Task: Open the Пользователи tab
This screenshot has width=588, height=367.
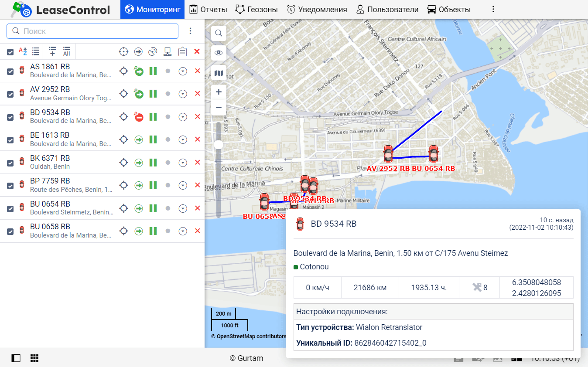Action: [x=387, y=10]
